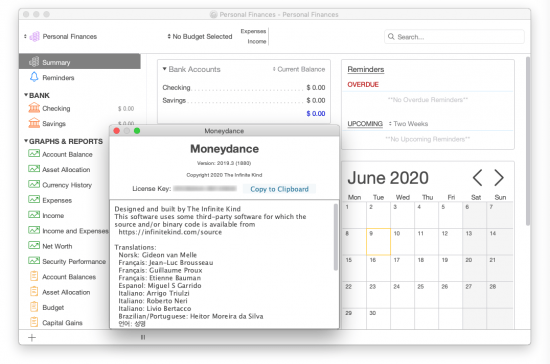Click the Capital Gains report icon
The image size is (550, 364).
[x=34, y=322]
